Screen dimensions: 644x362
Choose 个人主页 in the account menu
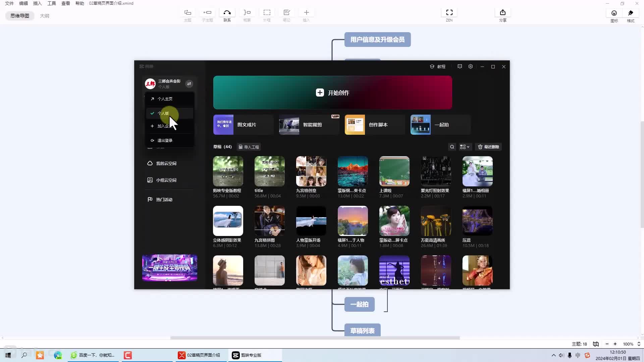point(170,99)
